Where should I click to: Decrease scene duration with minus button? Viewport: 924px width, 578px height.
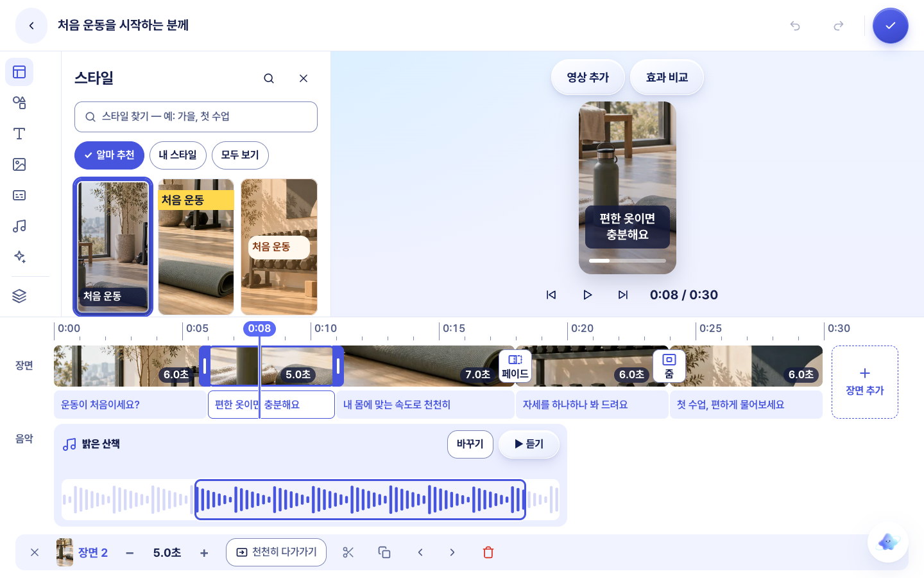pos(130,553)
